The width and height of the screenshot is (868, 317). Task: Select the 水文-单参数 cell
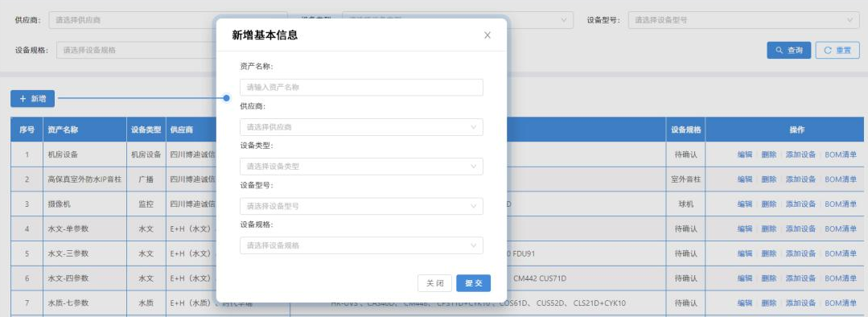[x=84, y=229]
